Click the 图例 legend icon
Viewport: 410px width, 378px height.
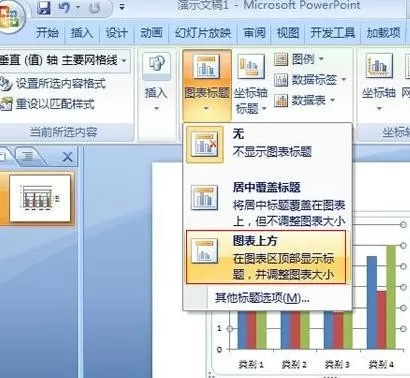click(x=281, y=60)
